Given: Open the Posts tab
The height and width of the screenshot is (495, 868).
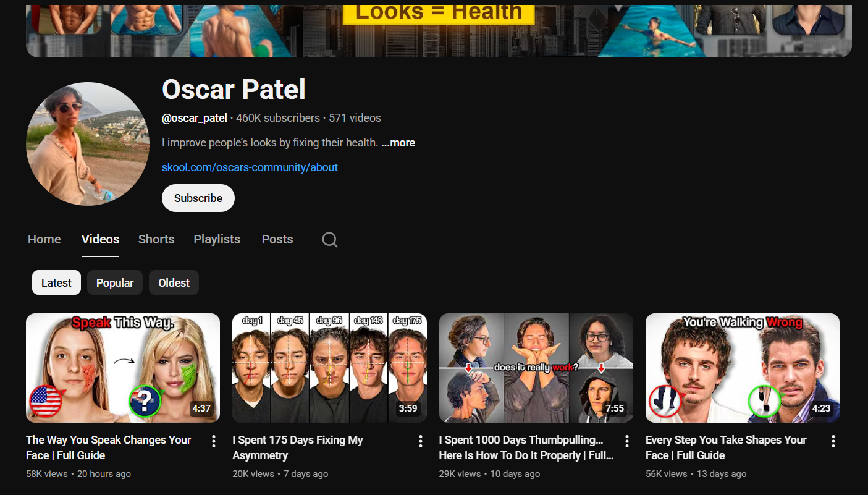Looking at the screenshot, I should point(277,240).
